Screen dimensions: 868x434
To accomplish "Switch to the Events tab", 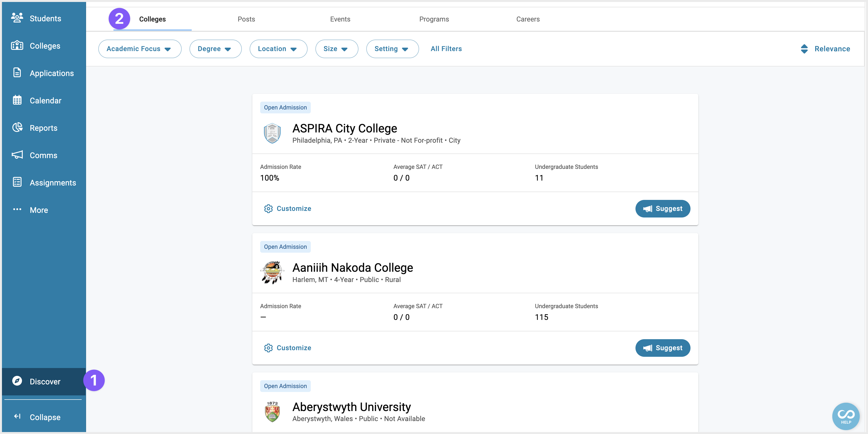I will [340, 19].
